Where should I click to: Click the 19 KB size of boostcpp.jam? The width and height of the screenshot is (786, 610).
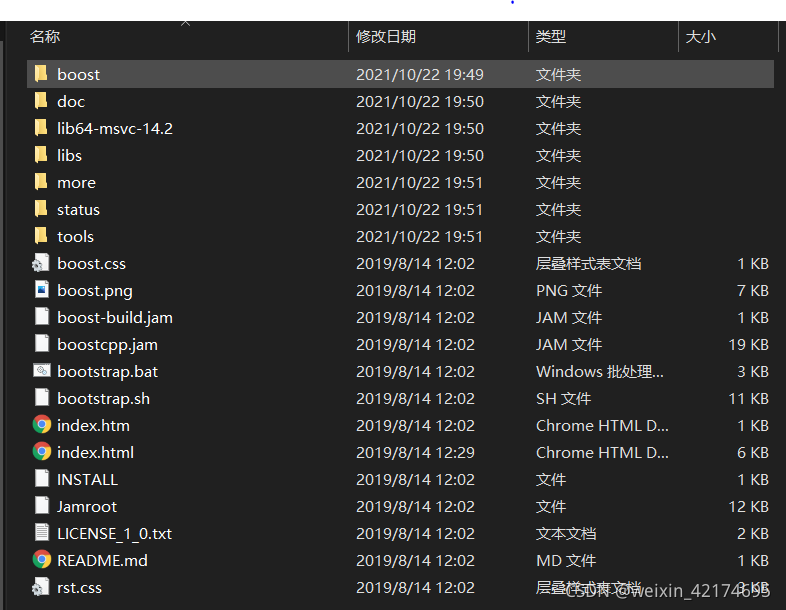click(748, 345)
